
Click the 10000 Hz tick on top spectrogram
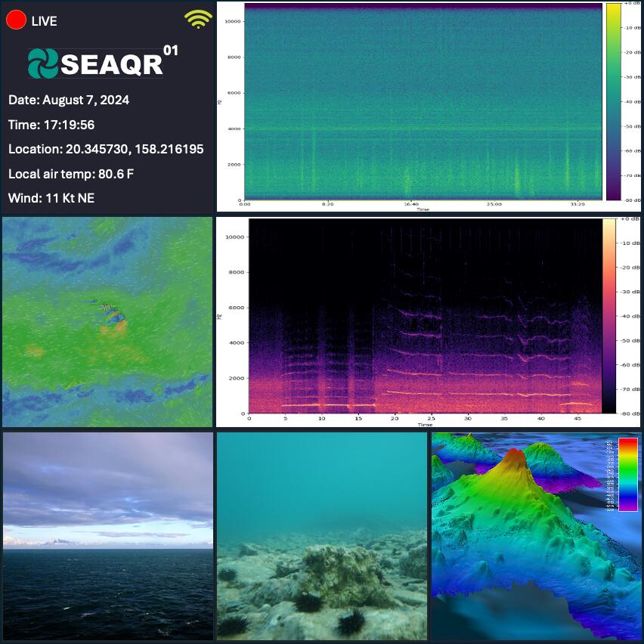[233, 21]
